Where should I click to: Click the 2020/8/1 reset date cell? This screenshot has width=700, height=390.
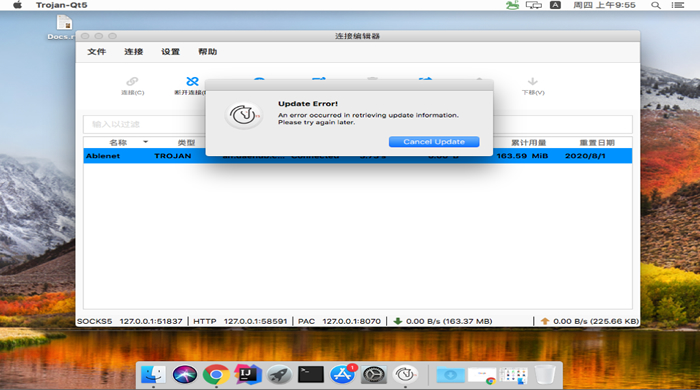pos(585,156)
